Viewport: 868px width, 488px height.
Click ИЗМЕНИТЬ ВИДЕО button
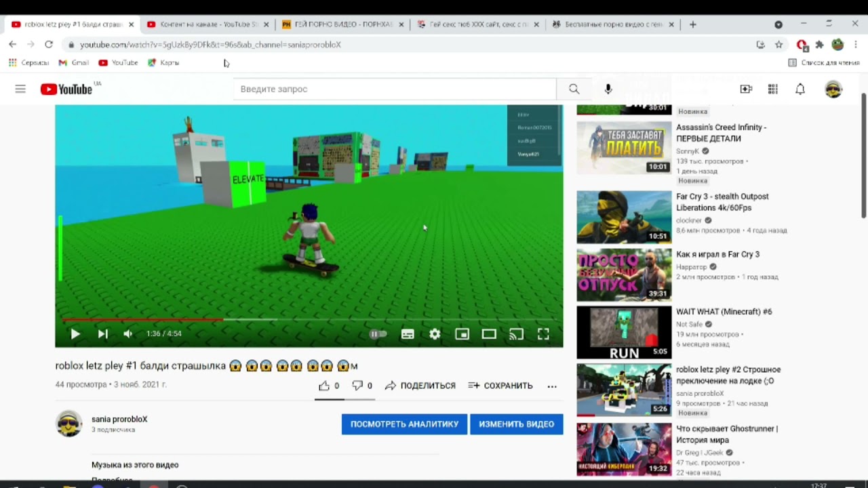tap(517, 424)
